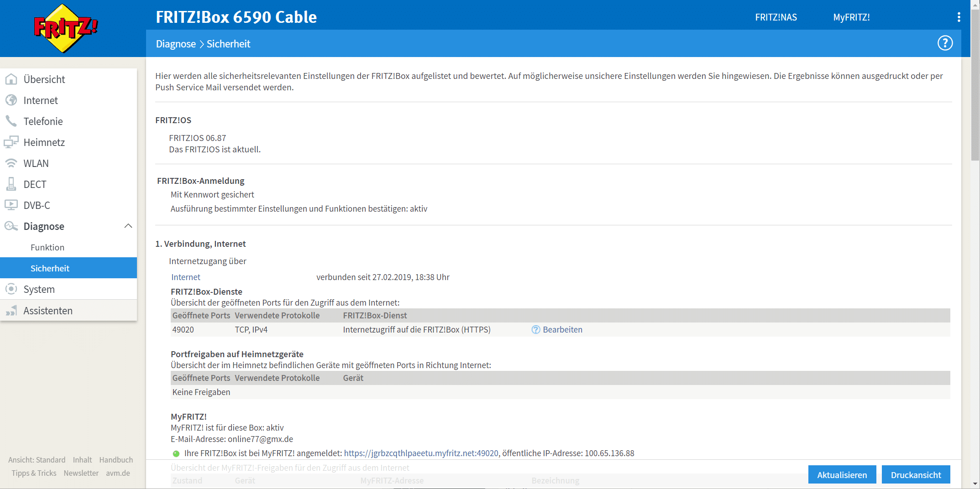Expand the System menu section
The height and width of the screenshot is (489, 980).
tap(39, 290)
